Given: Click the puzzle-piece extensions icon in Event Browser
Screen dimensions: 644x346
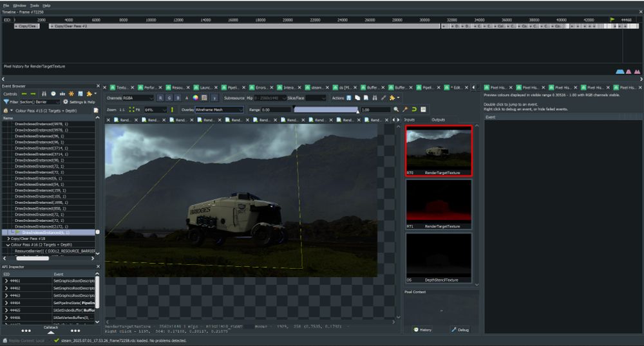Looking at the screenshot, I should click(89, 94).
